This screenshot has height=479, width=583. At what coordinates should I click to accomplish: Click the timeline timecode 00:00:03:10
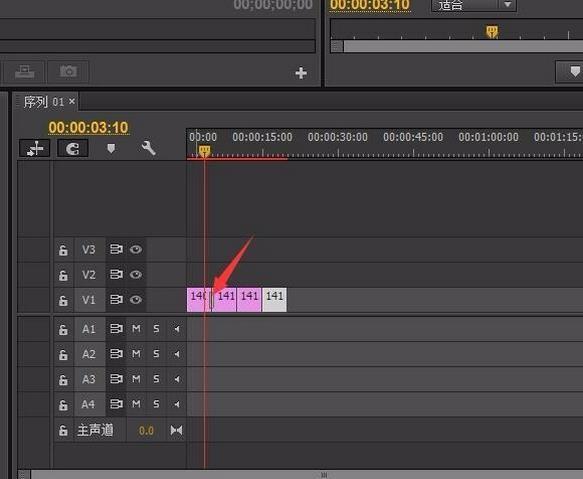coord(88,128)
